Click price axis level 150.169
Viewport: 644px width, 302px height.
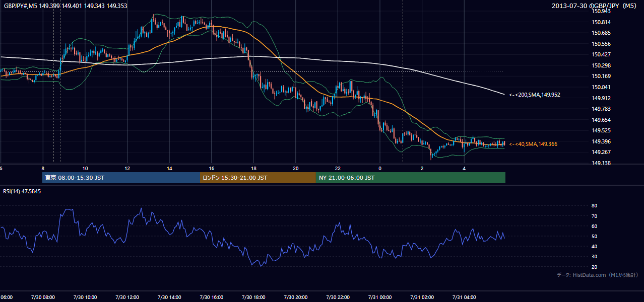(601, 76)
